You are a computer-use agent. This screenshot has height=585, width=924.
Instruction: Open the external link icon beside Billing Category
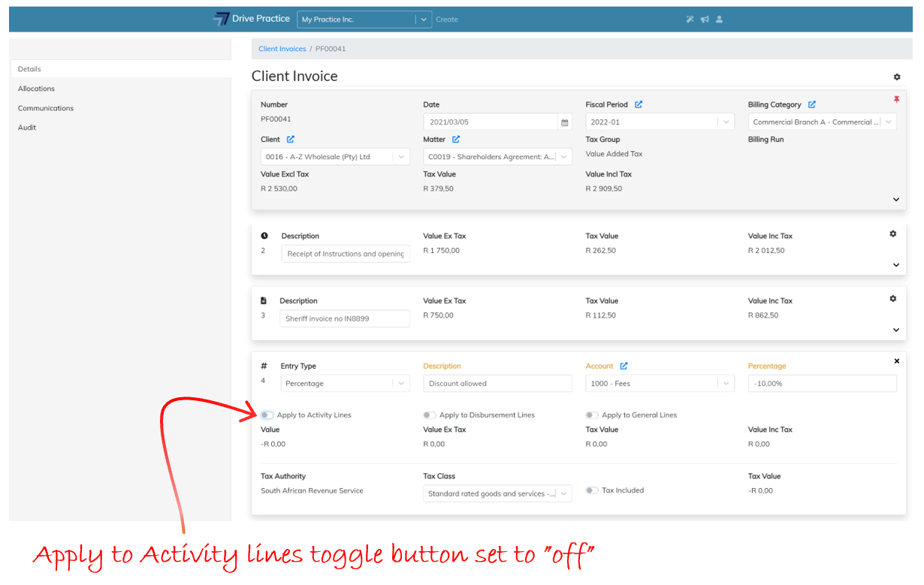[812, 105]
